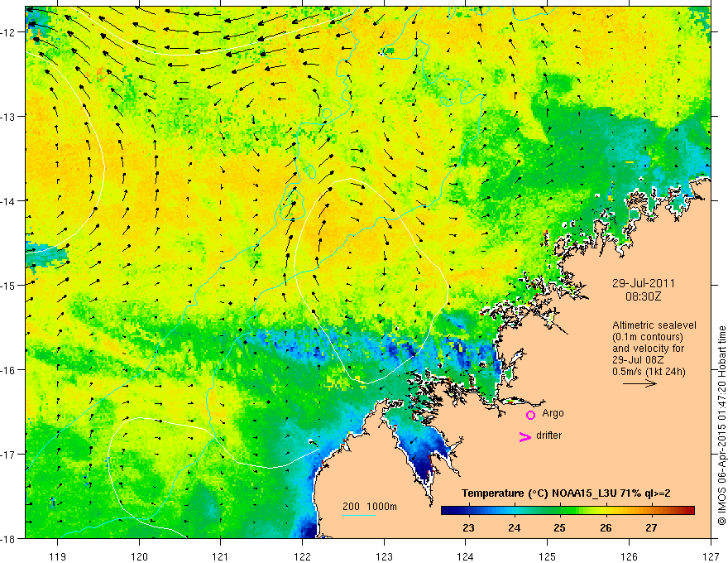Click the longitude axis label '123'
The height and width of the screenshot is (563, 728).
(384, 556)
